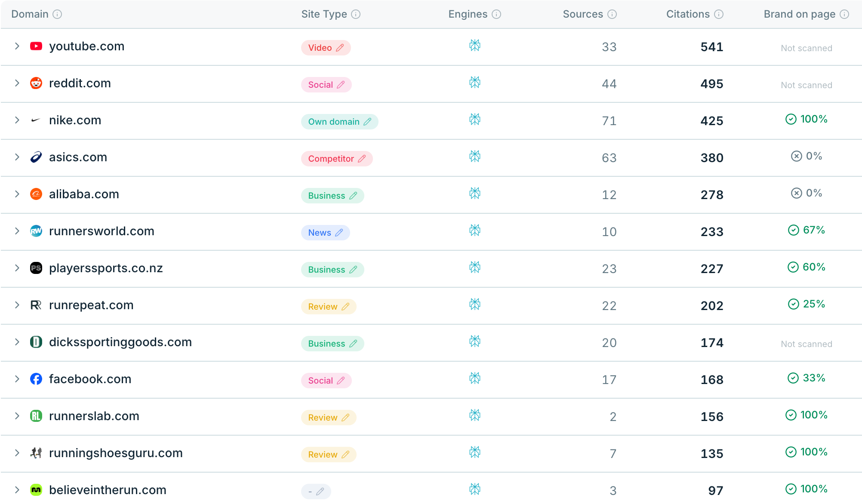The image size is (862, 504).
Task: Click the Brand on page column header
Action: click(x=800, y=14)
